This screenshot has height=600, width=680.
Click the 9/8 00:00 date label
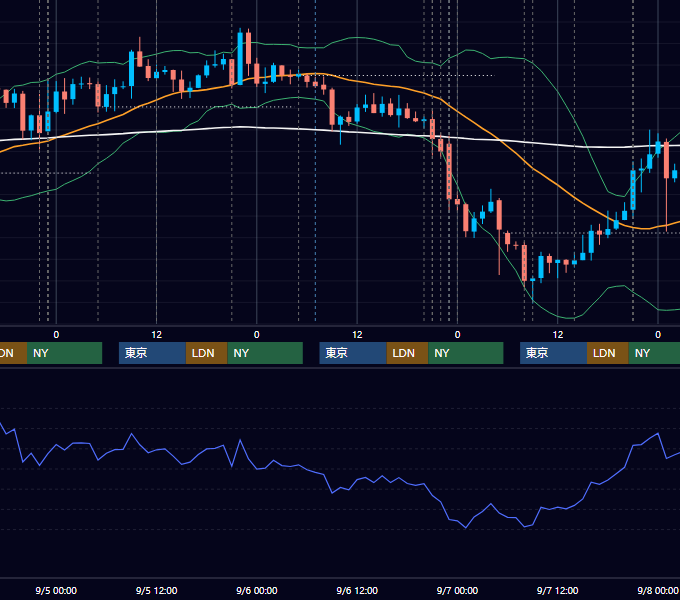coord(658,590)
